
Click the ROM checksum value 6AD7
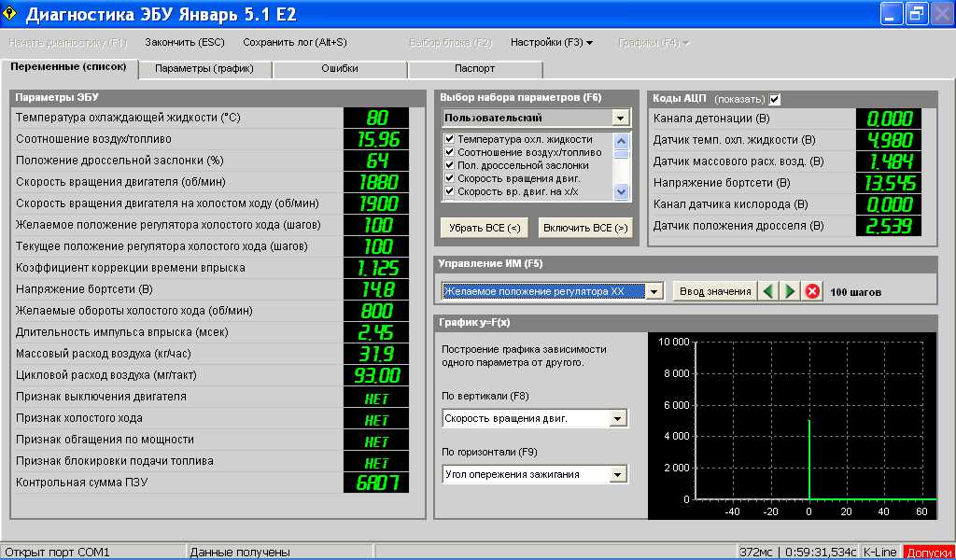click(376, 483)
